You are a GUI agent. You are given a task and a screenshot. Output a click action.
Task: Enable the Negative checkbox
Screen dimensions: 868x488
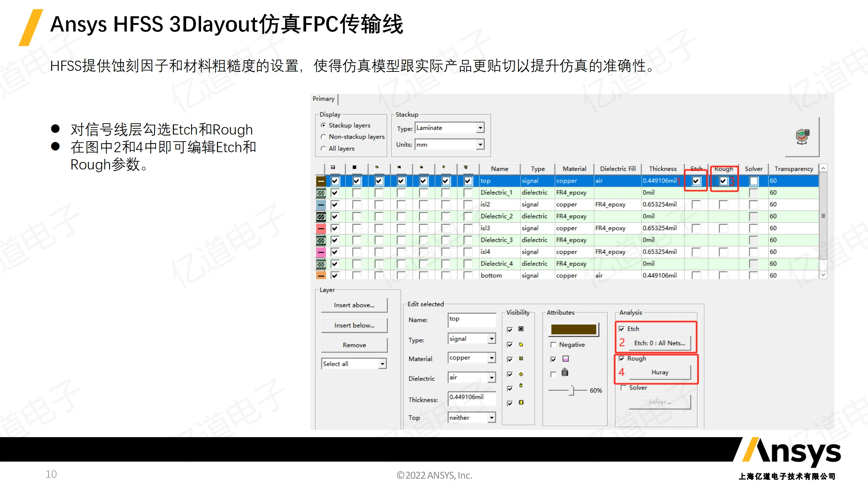point(553,345)
